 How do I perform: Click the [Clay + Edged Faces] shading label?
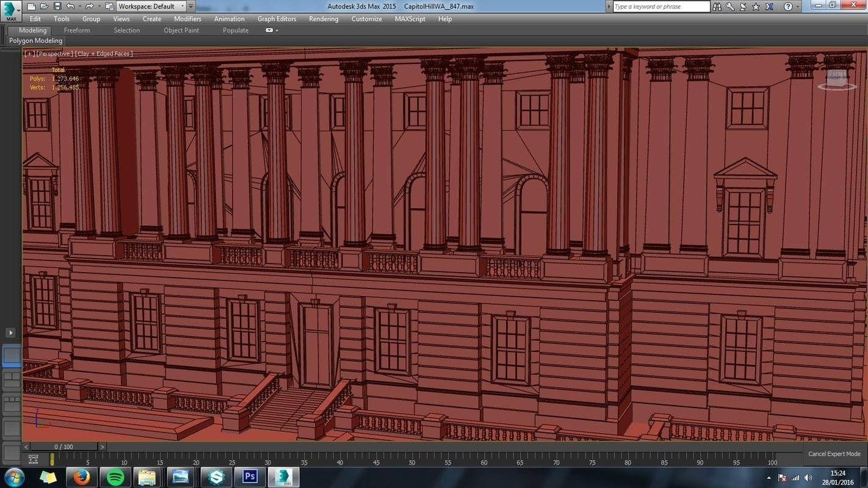(104, 54)
